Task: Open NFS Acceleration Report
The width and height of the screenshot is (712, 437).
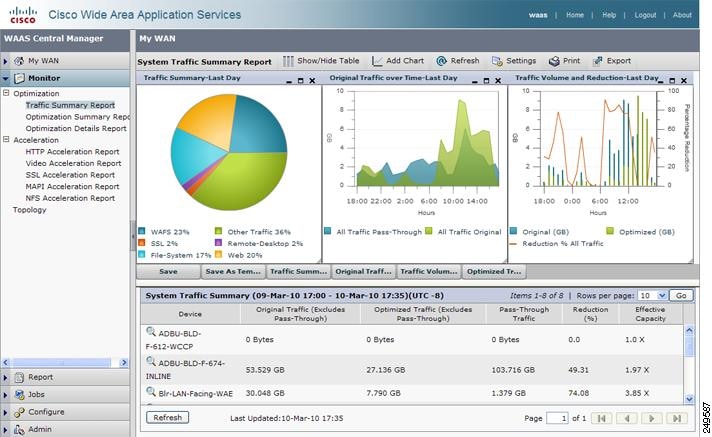Action: (x=70, y=198)
